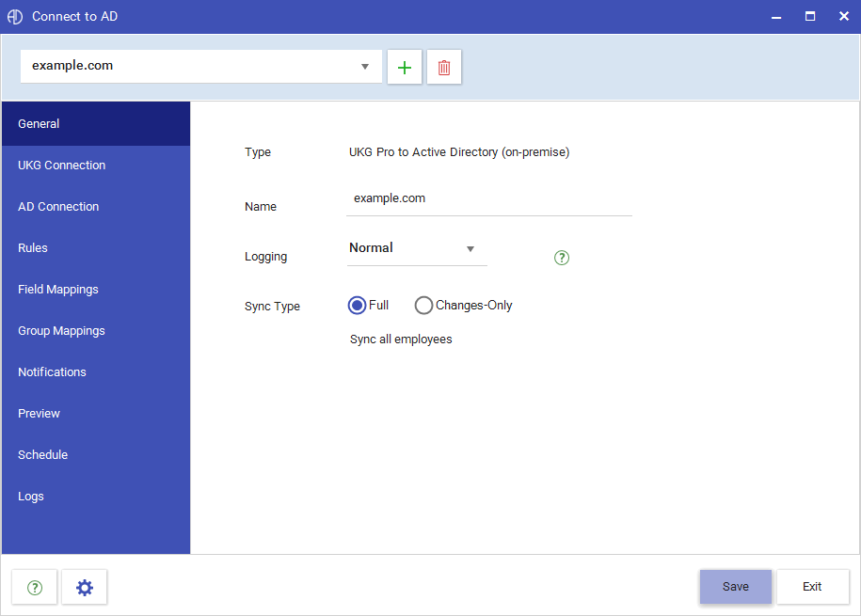Open the Field Mappings section
Image resolution: width=861 pixels, height=616 pixels.
point(96,290)
